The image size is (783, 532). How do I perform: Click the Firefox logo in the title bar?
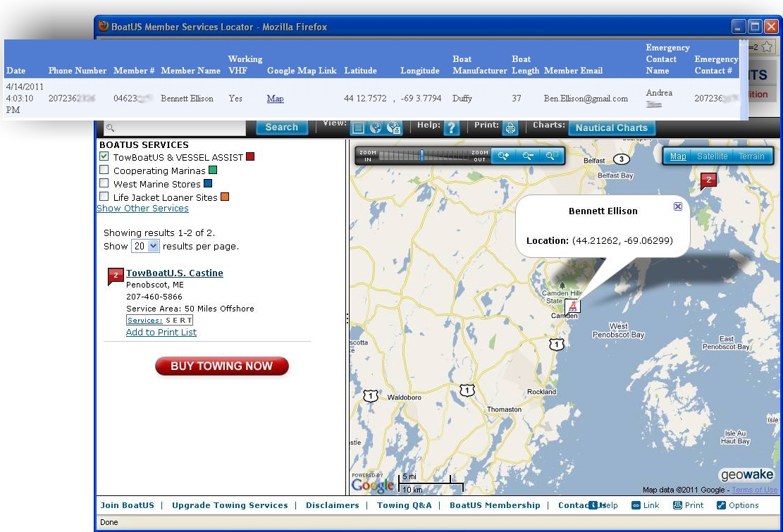pyautogui.click(x=104, y=26)
